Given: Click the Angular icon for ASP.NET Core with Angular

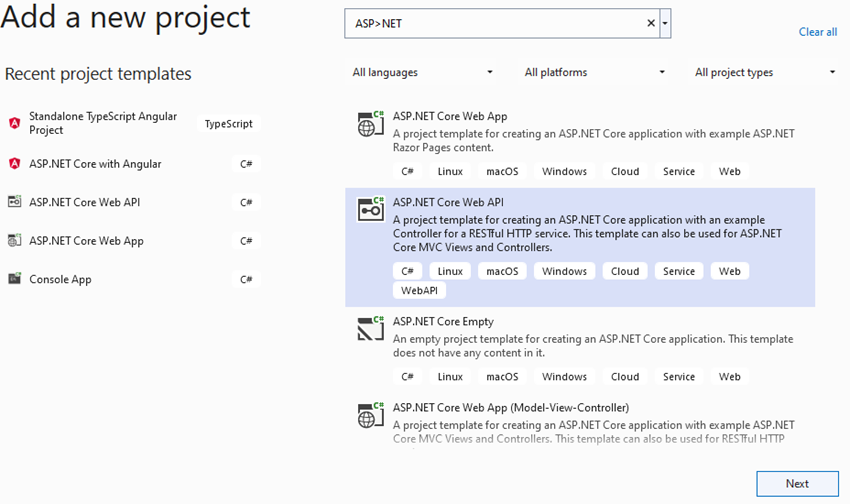Looking at the screenshot, I should click(x=15, y=164).
